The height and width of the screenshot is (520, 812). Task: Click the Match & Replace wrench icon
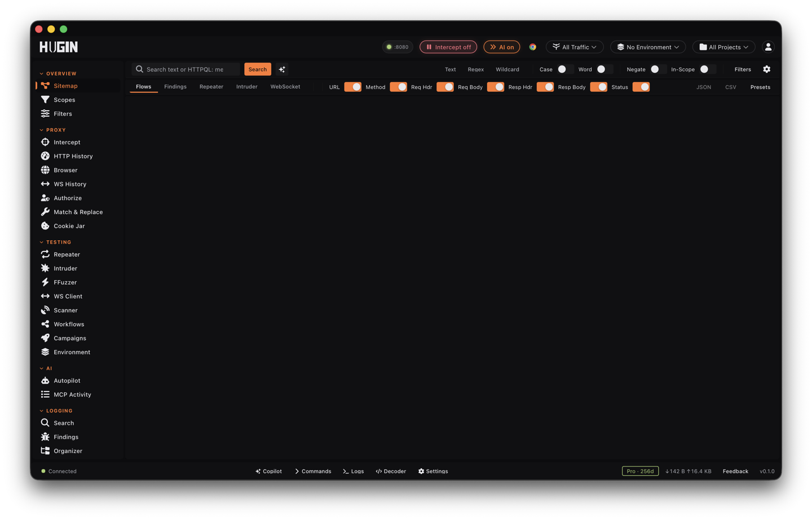tap(45, 212)
